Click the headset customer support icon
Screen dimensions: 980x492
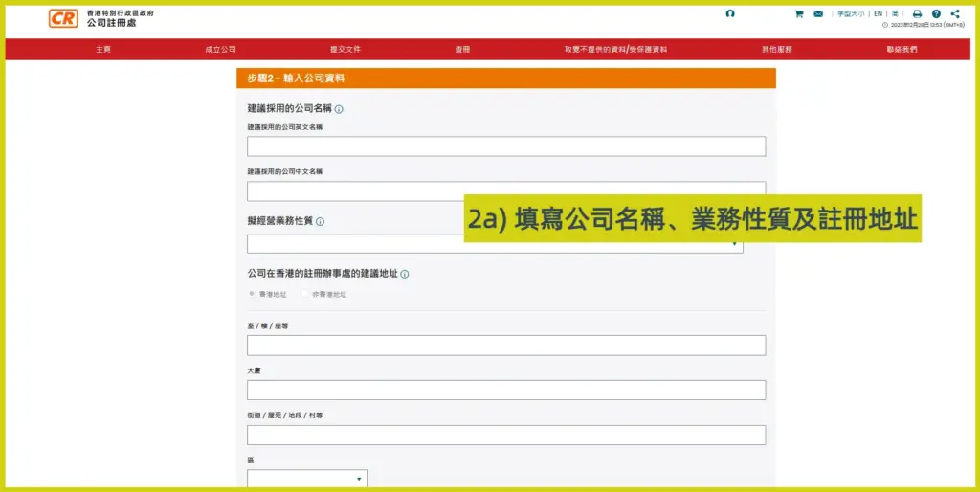730,14
